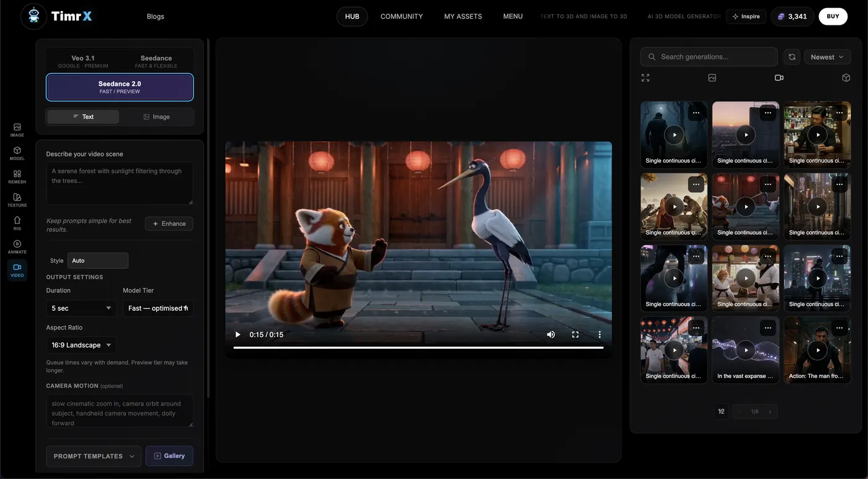Expand the Prompt Templates dropdown
Image resolution: width=868 pixels, height=479 pixels.
pos(94,456)
